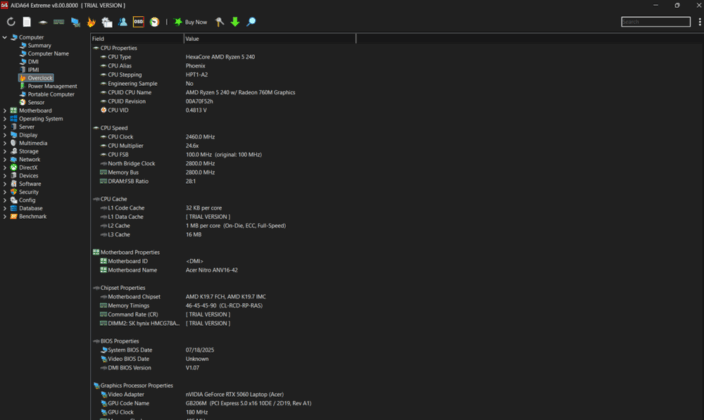
Task: Click the Devices tree icon
Action: 13,176
